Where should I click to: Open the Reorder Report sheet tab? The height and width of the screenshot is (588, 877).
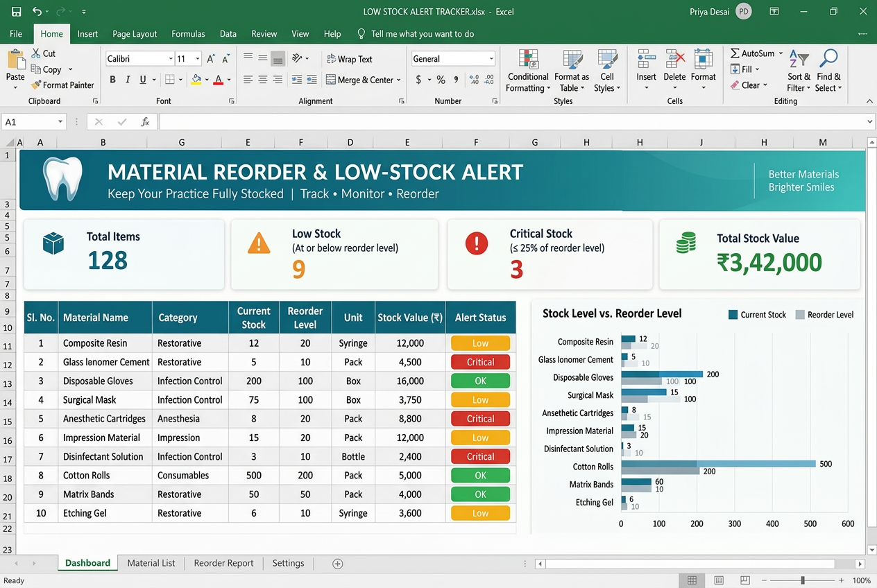[x=223, y=563]
